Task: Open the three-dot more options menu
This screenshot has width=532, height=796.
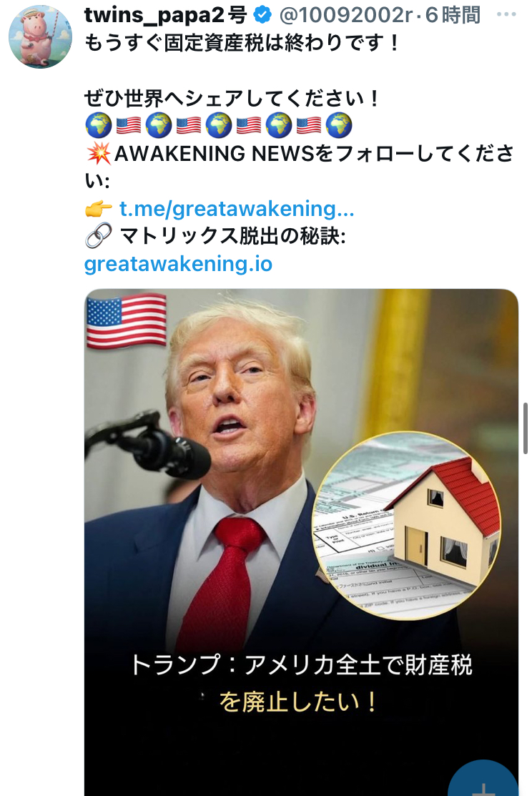Action: [x=506, y=14]
